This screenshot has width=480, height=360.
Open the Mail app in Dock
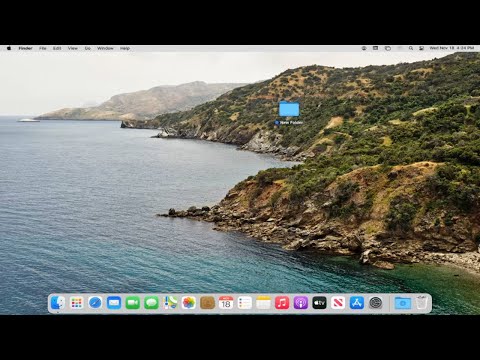pyautogui.click(x=114, y=303)
